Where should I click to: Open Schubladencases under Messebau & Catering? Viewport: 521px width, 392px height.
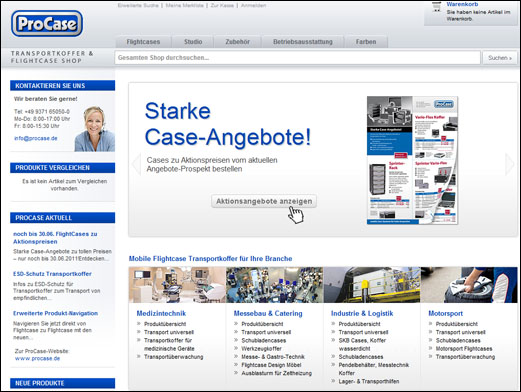tap(264, 341)
